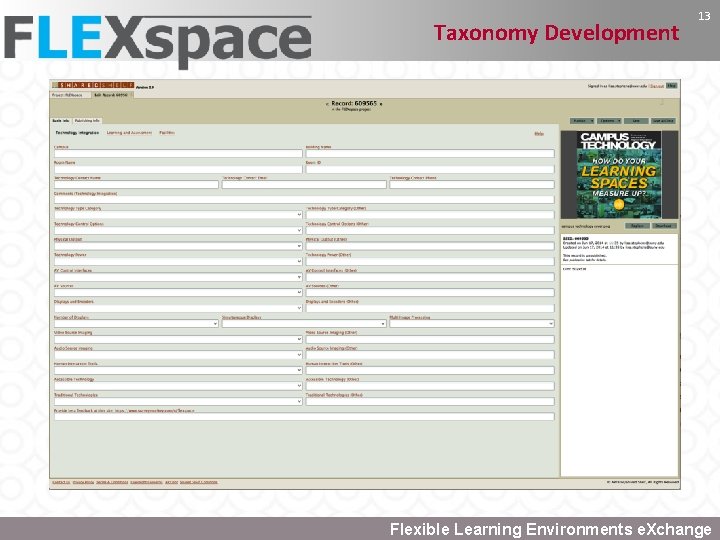The width and height of the screenshot is (720, 540).
Task: Click the feedback field at form bottom
Action: point(304,417)
